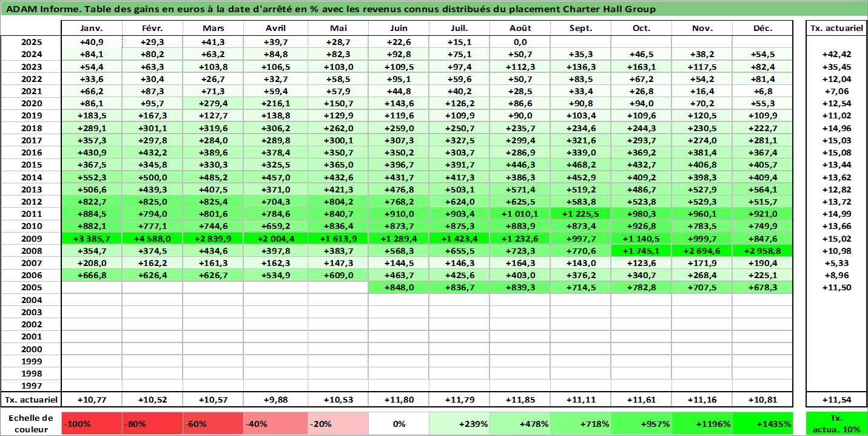Screen dimensions: 868x436
Task: Click the -40% pink scale swatch
Action: (275, 424)
